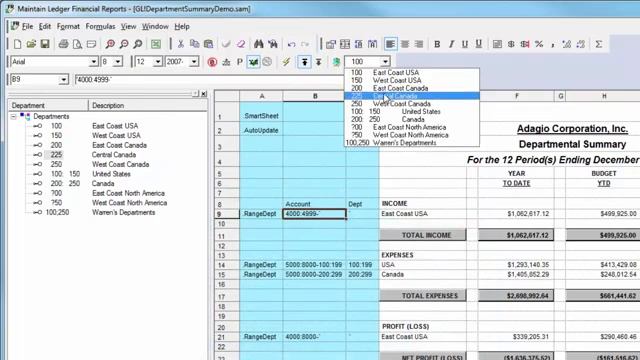Center align cell text

404,44
